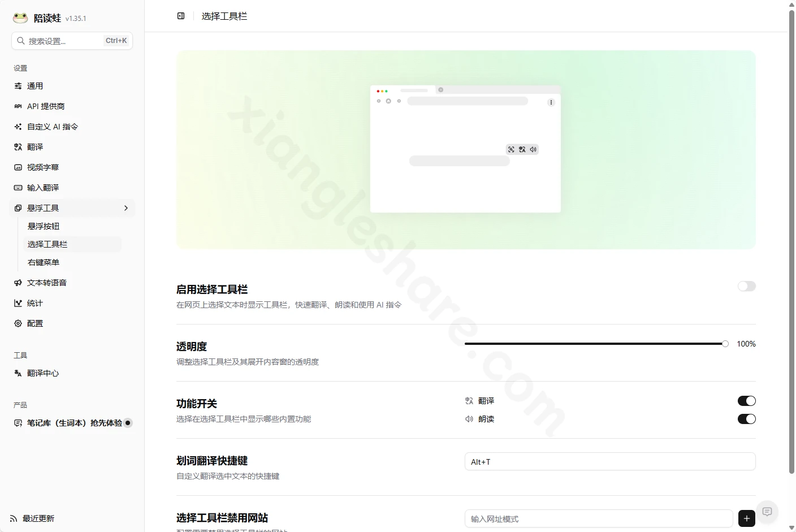
Task: Click the custom AI command sparkle icon
Action: tap(18, 127)
